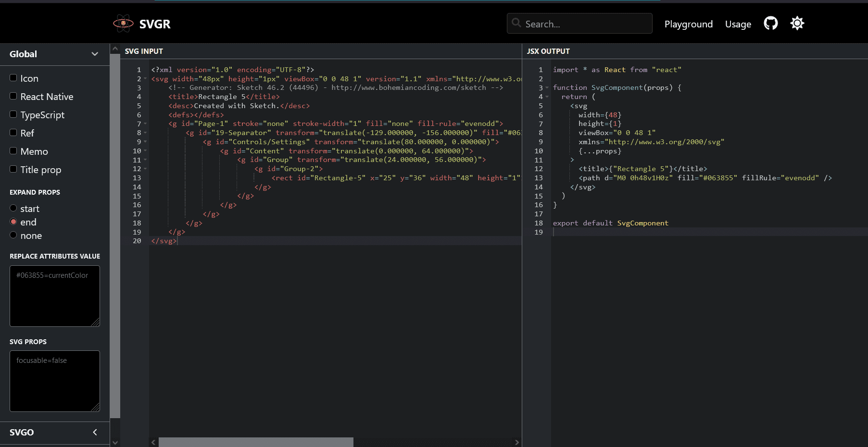Screen dimensions: 868x447
Task: Open the GitHub repository icon
Action: pyautogui.click(x=770, y=24)
